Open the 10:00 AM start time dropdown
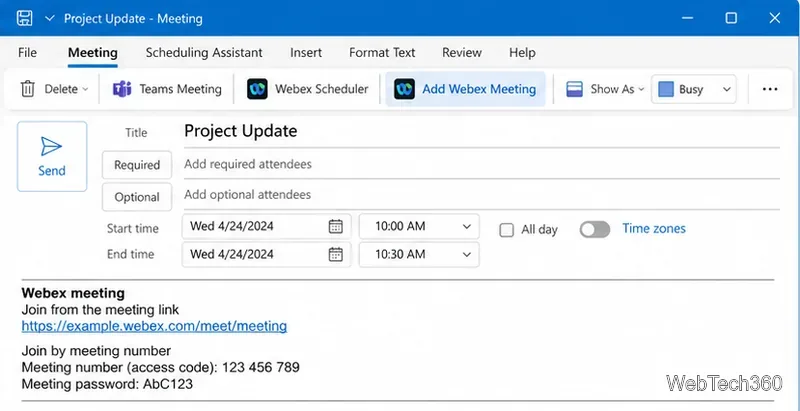 pos(419,226)
